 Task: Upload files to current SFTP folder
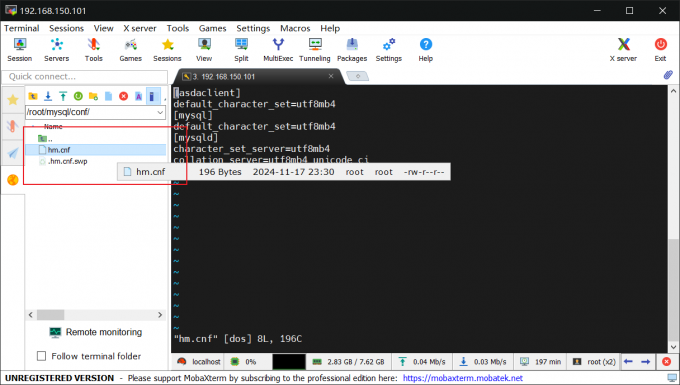(63, 96)
